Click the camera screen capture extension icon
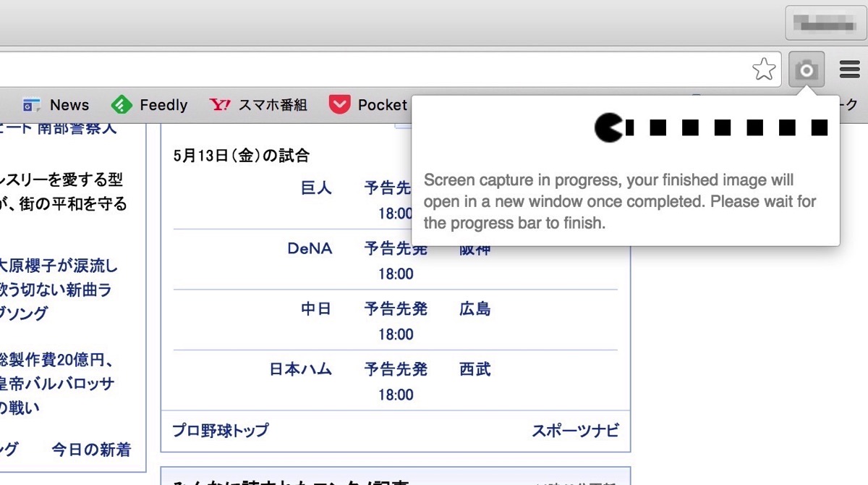 tap(807, 70)
